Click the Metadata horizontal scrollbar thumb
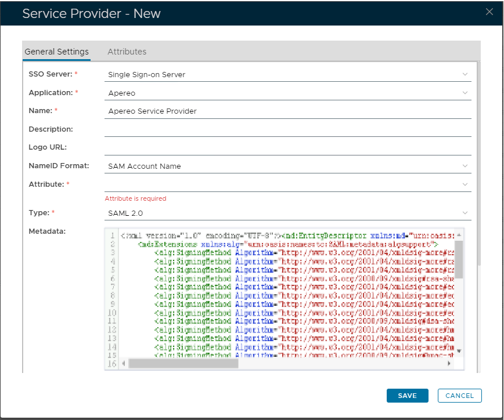The image size is (504, 420). click(183, 363)
